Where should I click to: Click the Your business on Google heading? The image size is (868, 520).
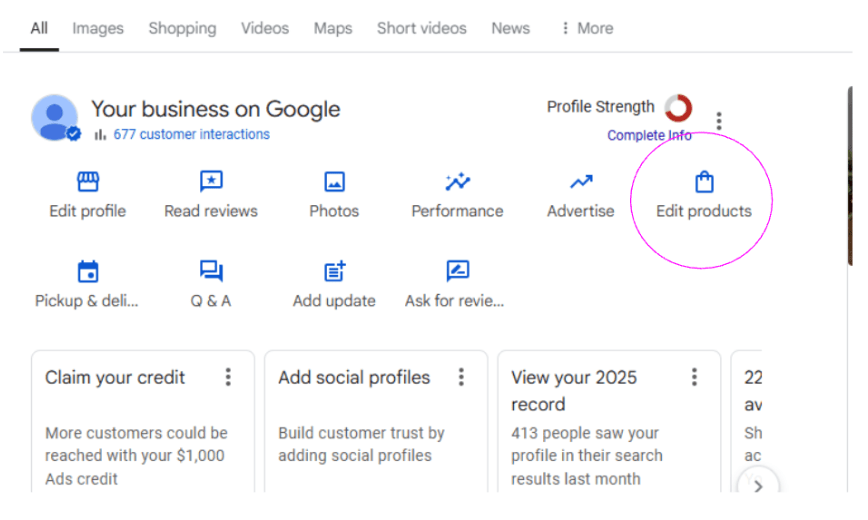[x=216, y=109]
